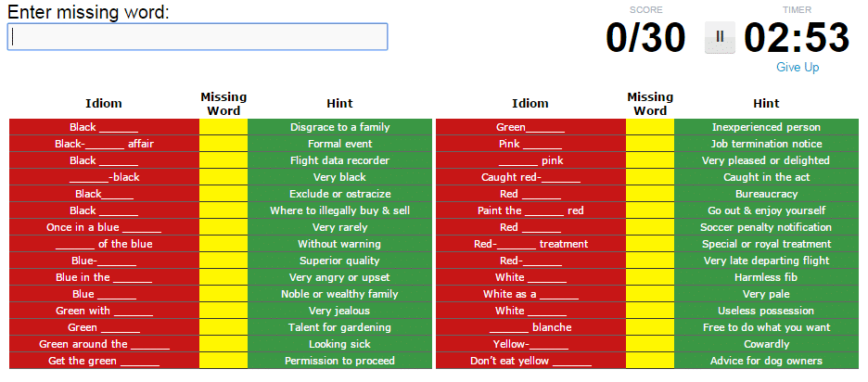Click the yellow cell for 'Disgrace to a family'
868x382 pixels.
coord(223,127)
